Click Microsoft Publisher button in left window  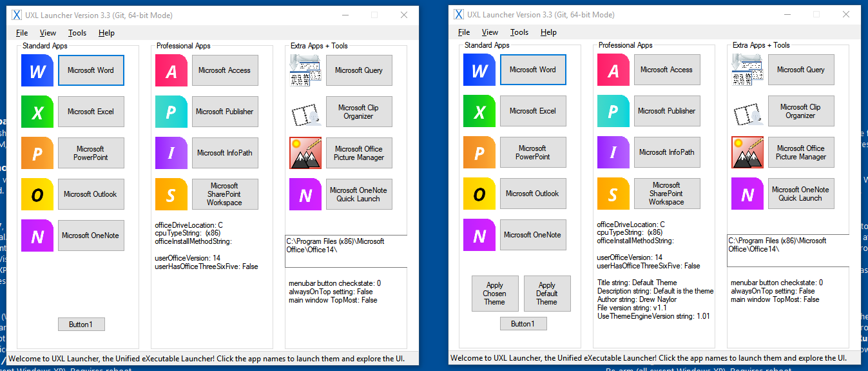[x=225, y=112]
